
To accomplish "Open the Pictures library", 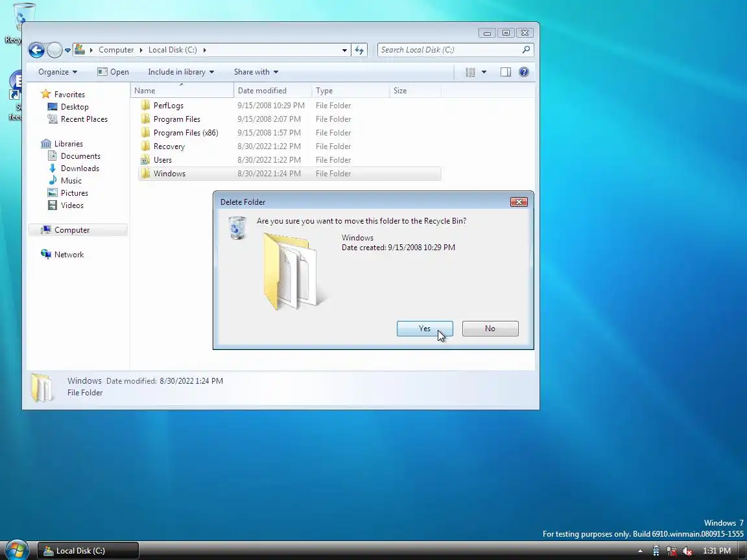I will tap(75, 193).
